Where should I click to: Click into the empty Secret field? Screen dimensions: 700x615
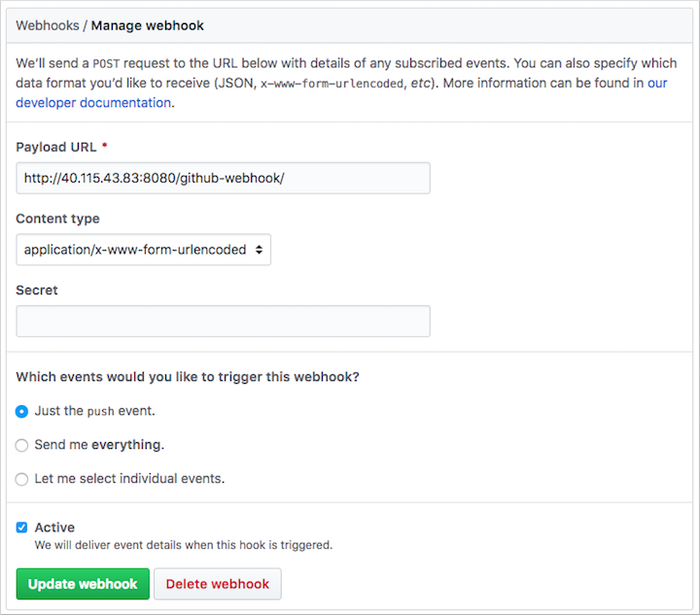point(223,322)
